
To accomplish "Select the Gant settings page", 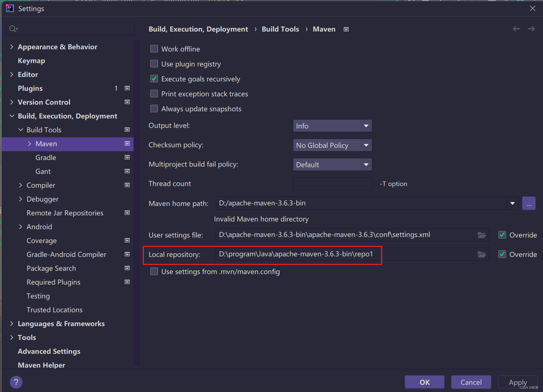I will pos(43,171).
